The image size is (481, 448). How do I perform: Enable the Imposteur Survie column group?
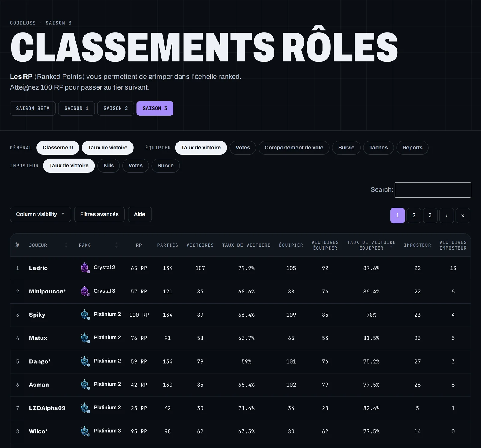pyautogui.click(x=166, y=166)
